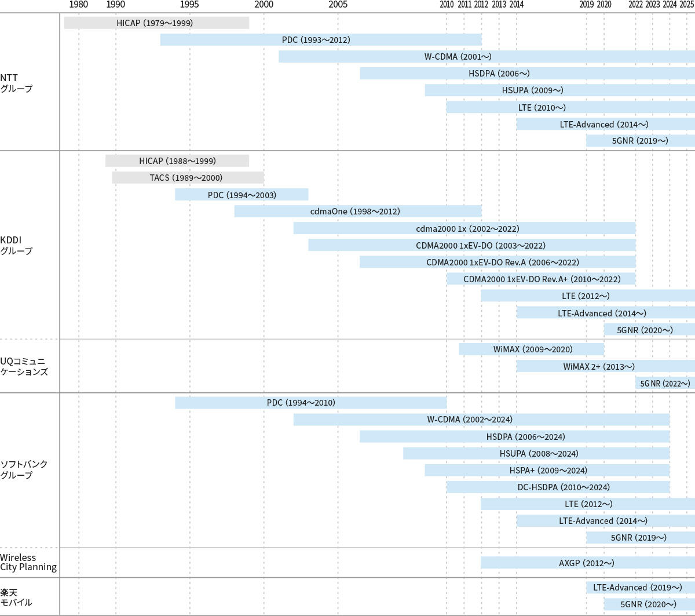This screenshot has height=616, width=695.
Task: Select the WiMAX (2009～2020) bar
Action: (532, 349)
